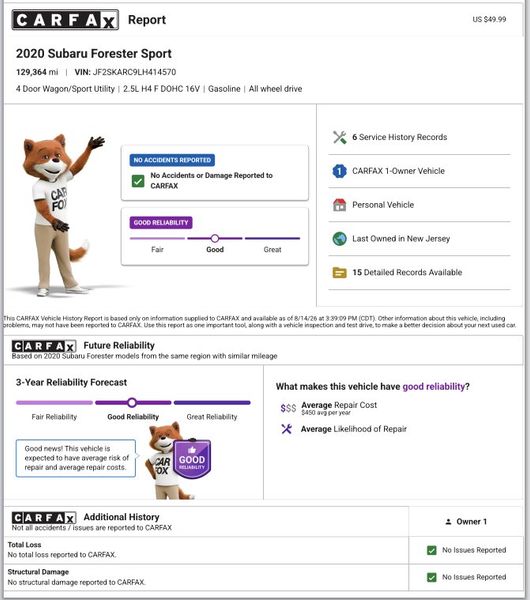Open 15 Detailed Records Available link
The image size is (530, 600).
pyautogui.click(x=407, y=272)
